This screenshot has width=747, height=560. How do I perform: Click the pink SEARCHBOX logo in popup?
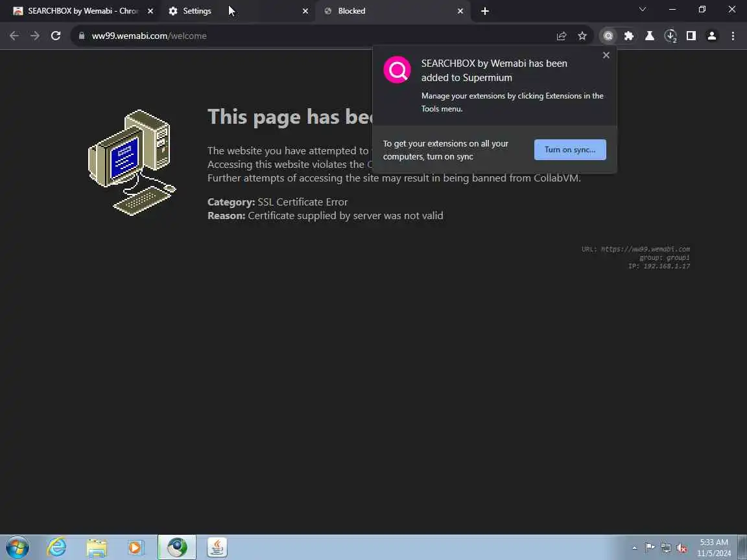[397, 69]
